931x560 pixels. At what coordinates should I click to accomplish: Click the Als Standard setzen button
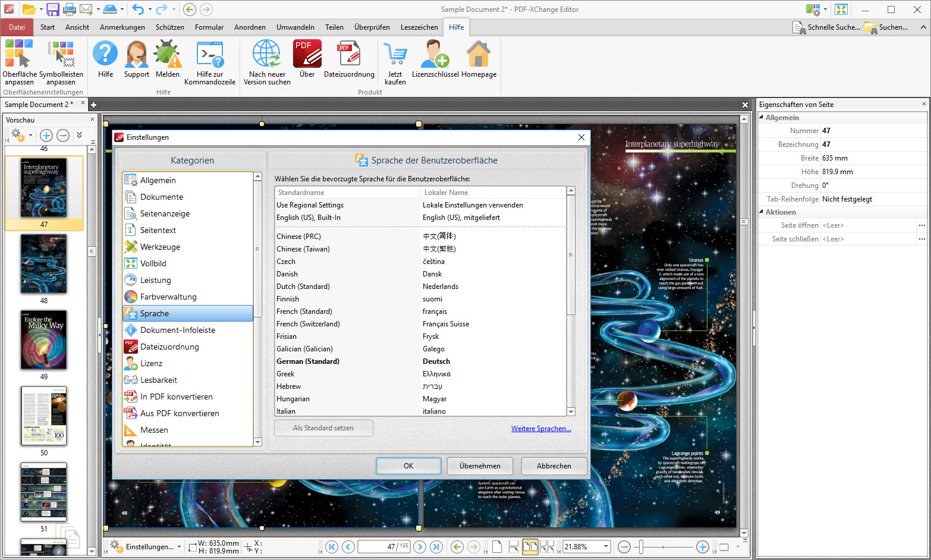323,427
